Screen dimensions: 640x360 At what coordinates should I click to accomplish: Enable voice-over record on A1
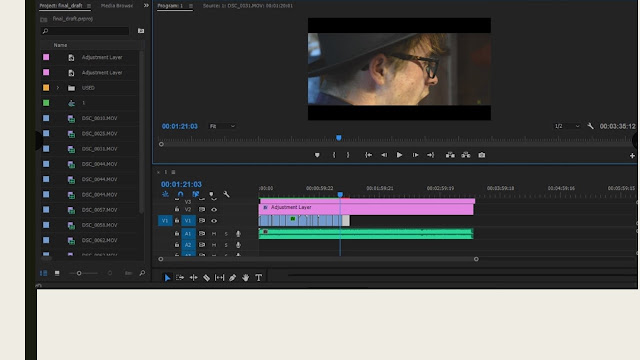238,233
